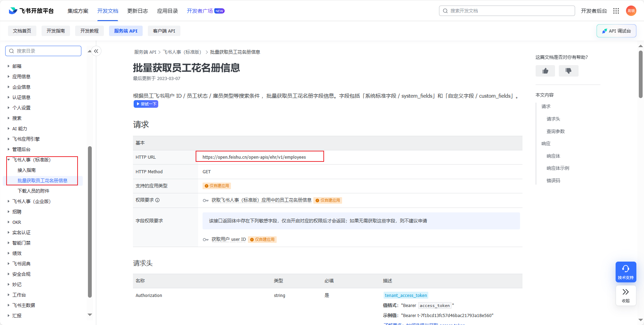644x325 pixels.
Task: Open the API 调试台 button
Action: 616,31
